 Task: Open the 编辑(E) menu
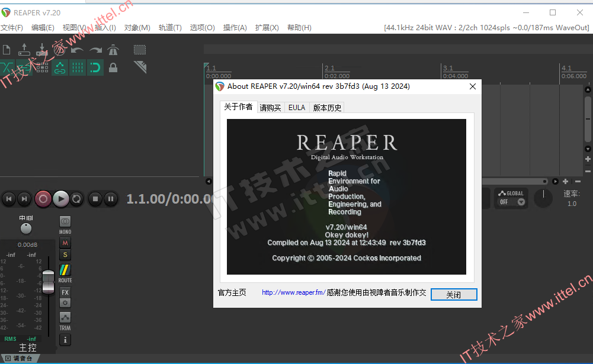point(43,28)
